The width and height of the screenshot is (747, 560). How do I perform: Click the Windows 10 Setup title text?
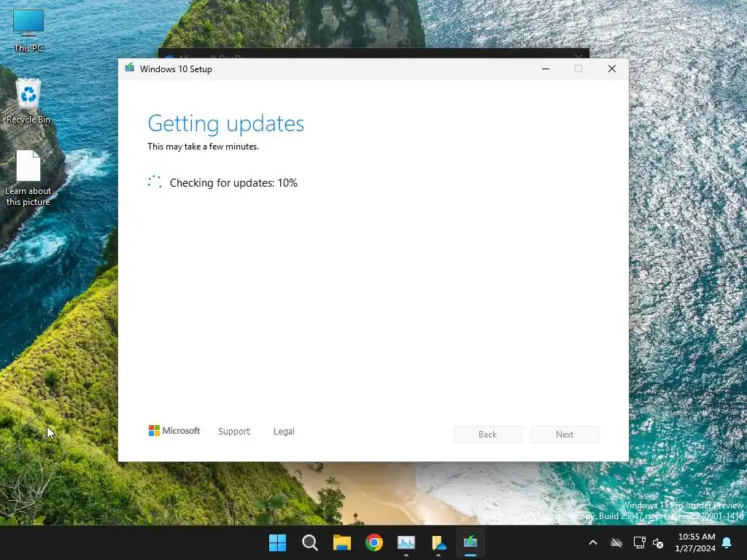click(176, 69)
